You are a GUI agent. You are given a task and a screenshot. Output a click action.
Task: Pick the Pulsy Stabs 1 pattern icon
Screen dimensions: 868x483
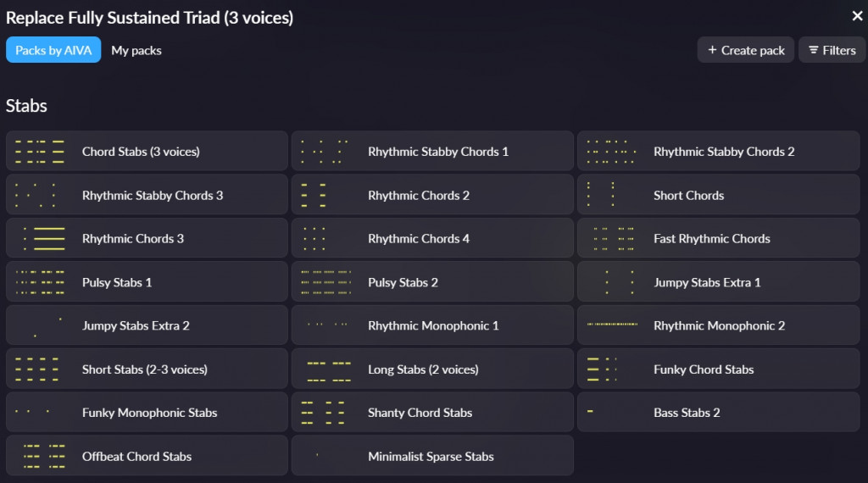pyautogui.click(x=40, y=281)
